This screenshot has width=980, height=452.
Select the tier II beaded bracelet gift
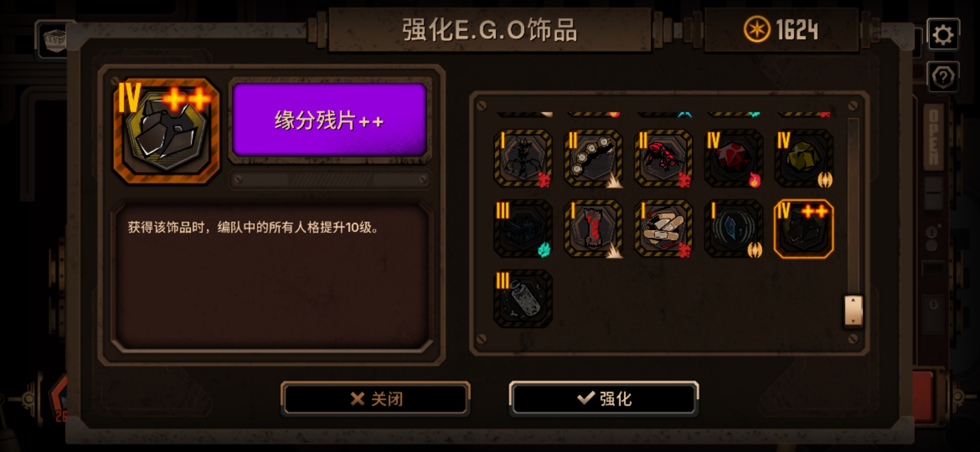pos(593,158)
